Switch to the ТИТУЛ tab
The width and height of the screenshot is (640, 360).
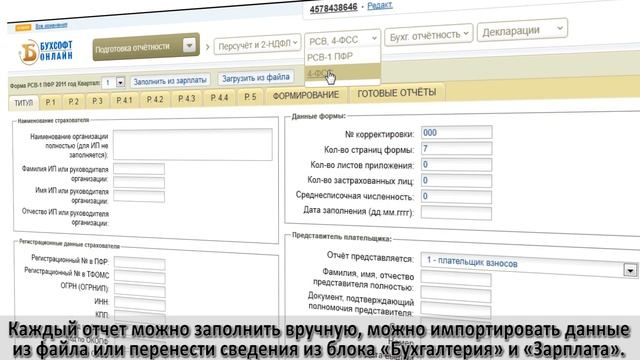(23, 102)
